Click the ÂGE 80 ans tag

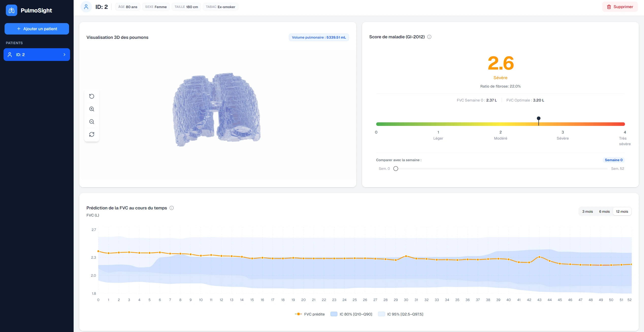[x=128, y=7]
